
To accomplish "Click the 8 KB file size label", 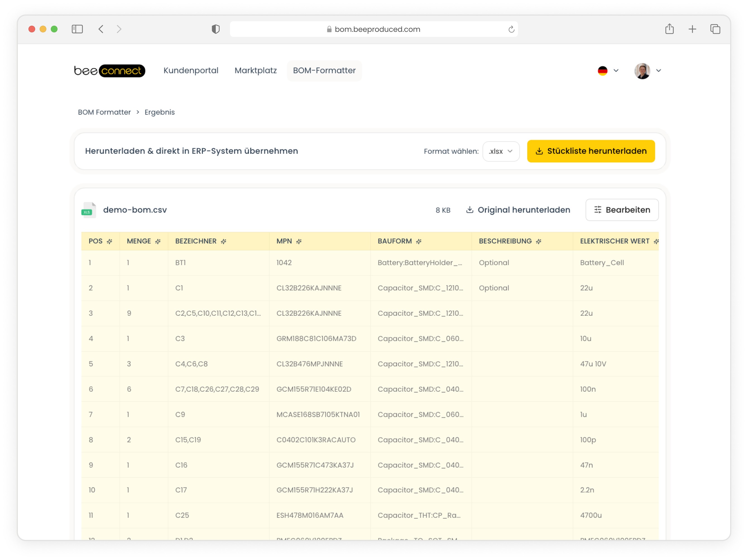I will click(x=443, y=210).
